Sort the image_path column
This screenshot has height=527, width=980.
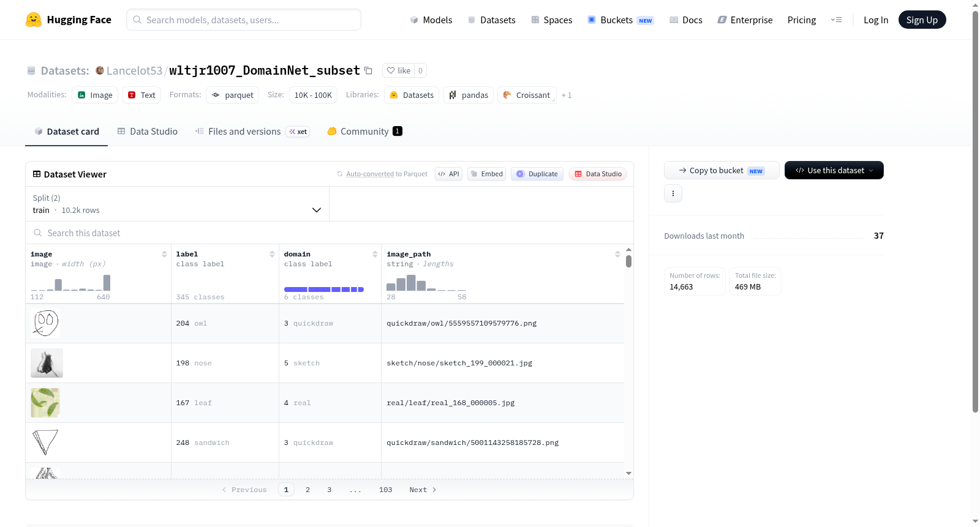point(617,254)
